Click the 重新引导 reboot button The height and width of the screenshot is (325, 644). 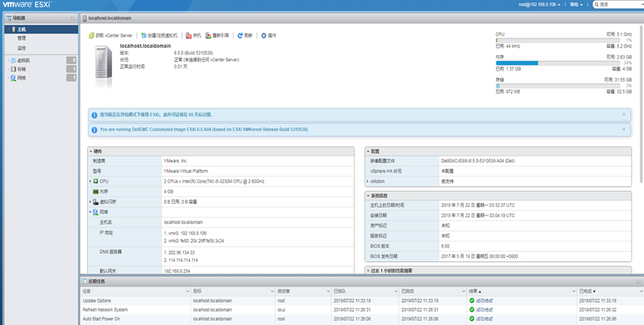click(x=217, y=36)
